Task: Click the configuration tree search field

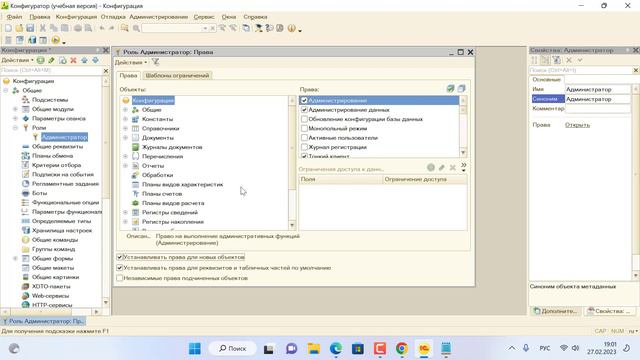Action: [51, 71]
